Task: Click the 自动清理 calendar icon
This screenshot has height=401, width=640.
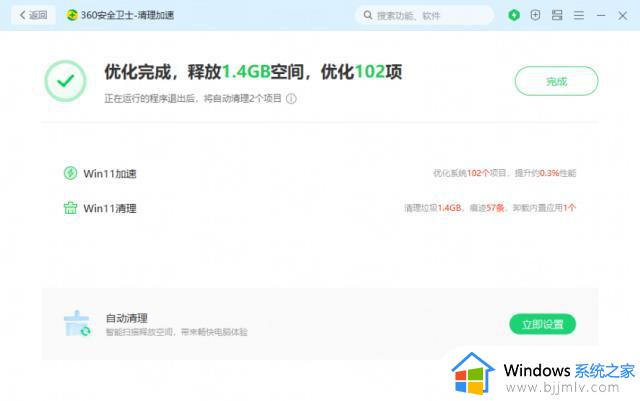Action: point(77,324)
